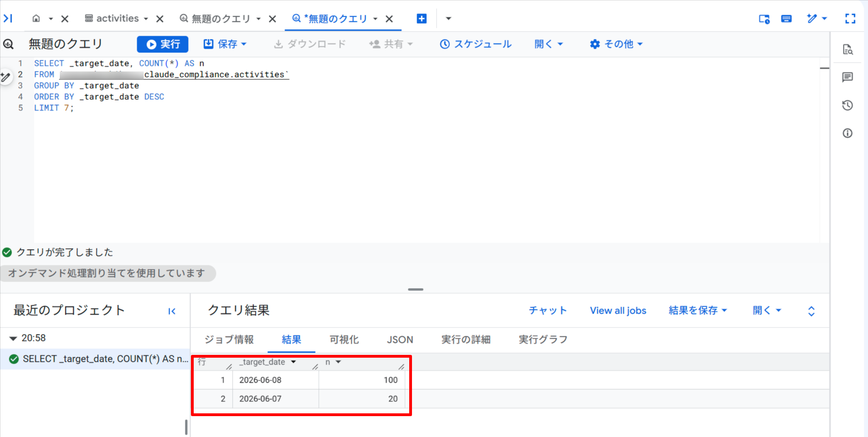Viewport: 868px width, 437px height.
Task: Click into SQL editor at the LIMIT 7 line
Action: click(54, 108)
